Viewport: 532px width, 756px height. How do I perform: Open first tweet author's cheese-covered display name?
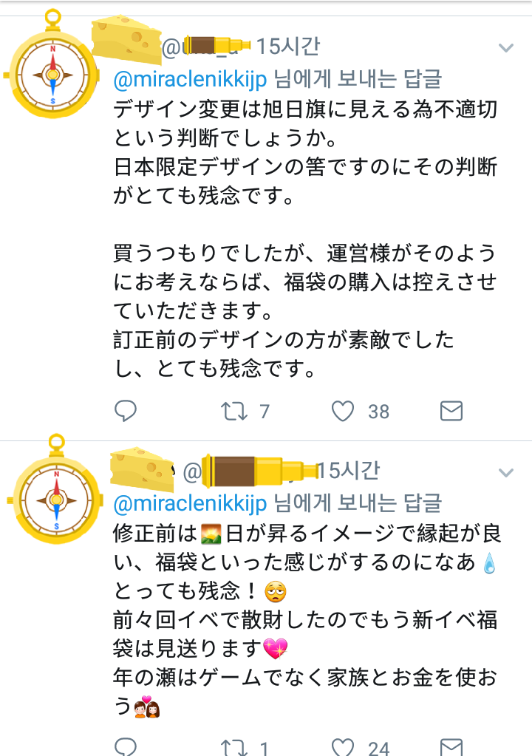[x=126, y=39]
